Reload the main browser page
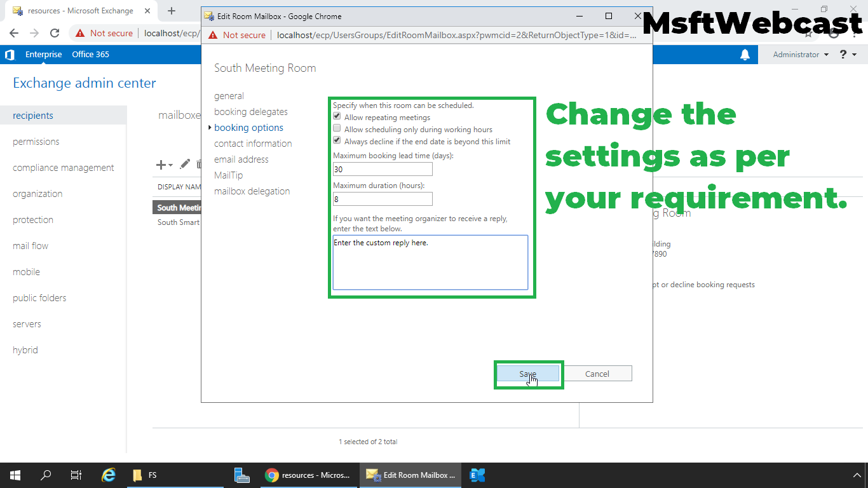 pyautogui.click(x=55, y=34)
